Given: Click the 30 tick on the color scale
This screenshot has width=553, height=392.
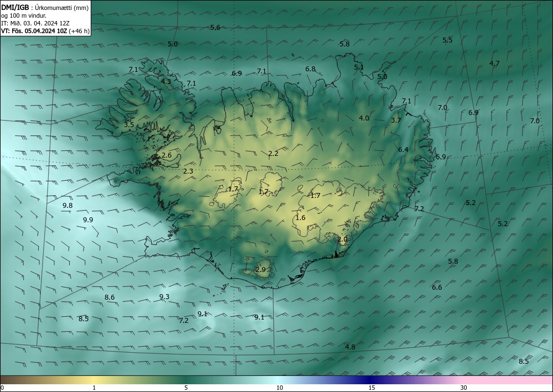Looking at the screenshot, I should (464, 388).
